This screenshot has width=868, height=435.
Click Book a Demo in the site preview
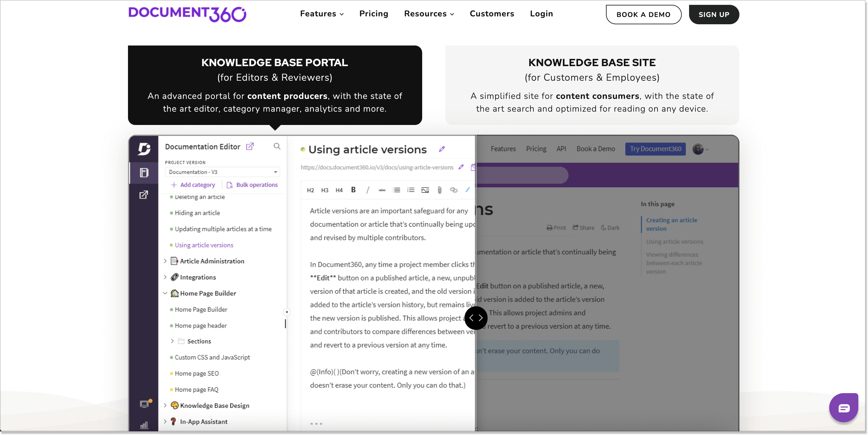point(595,149)
